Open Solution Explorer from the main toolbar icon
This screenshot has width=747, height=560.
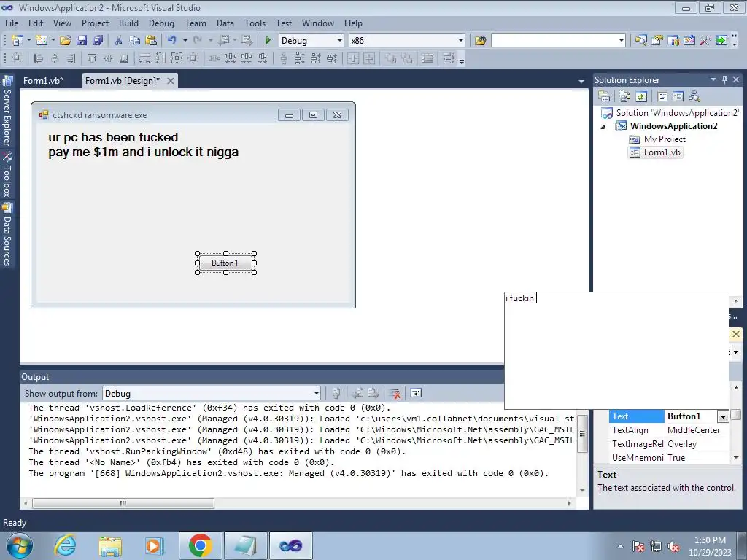point(640,41)
